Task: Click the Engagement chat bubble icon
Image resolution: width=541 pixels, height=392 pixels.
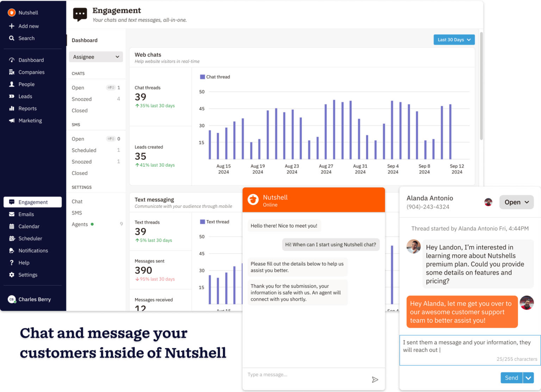Action: (x=12, y=202)
